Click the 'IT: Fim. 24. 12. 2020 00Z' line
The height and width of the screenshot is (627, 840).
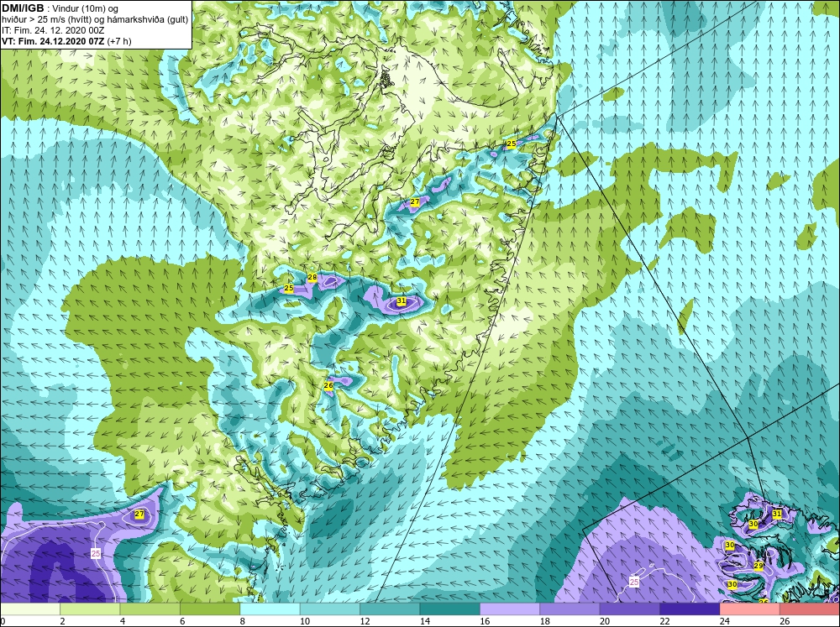coord(53,30)
